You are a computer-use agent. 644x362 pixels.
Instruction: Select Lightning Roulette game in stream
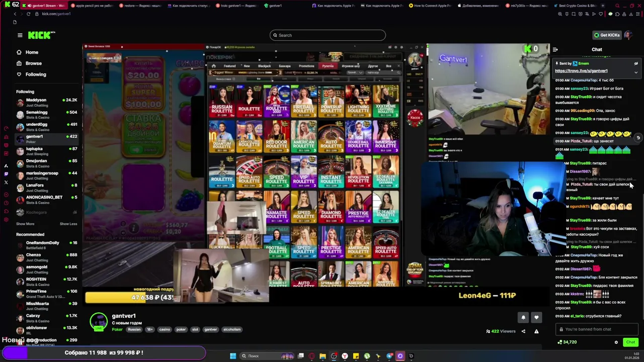358,101
